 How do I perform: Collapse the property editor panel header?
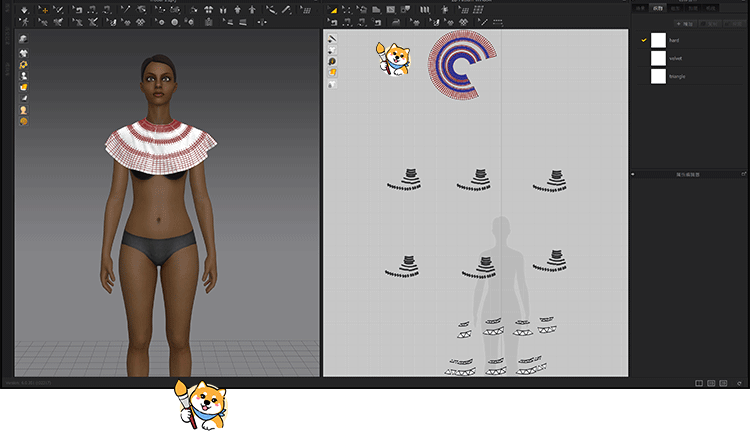[634, 174]
